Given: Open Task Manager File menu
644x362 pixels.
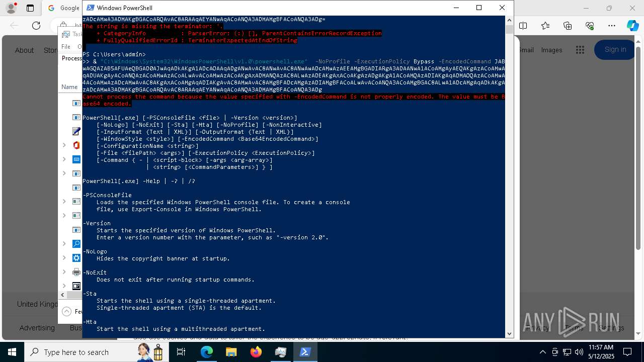Looking at the screenshot, I should click(66, 47).
